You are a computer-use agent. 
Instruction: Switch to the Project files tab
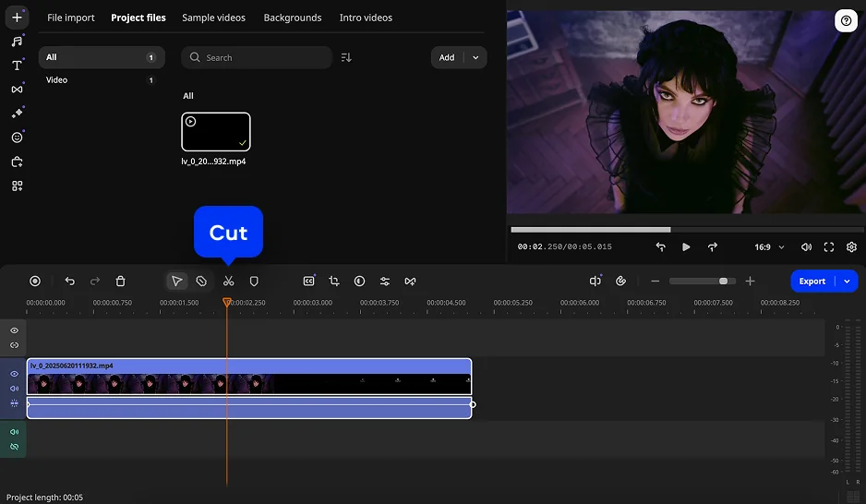point(138,18)
